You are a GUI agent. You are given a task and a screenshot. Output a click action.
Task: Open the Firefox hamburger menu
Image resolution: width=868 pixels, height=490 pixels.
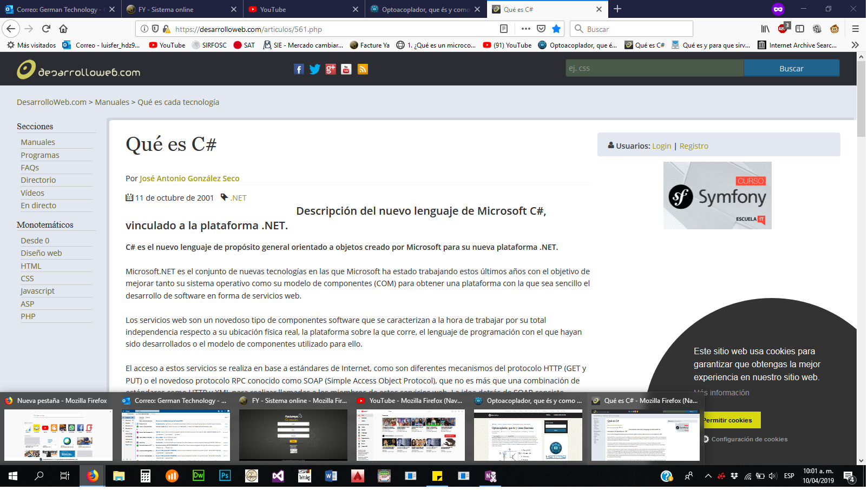(x=856, y=29)
